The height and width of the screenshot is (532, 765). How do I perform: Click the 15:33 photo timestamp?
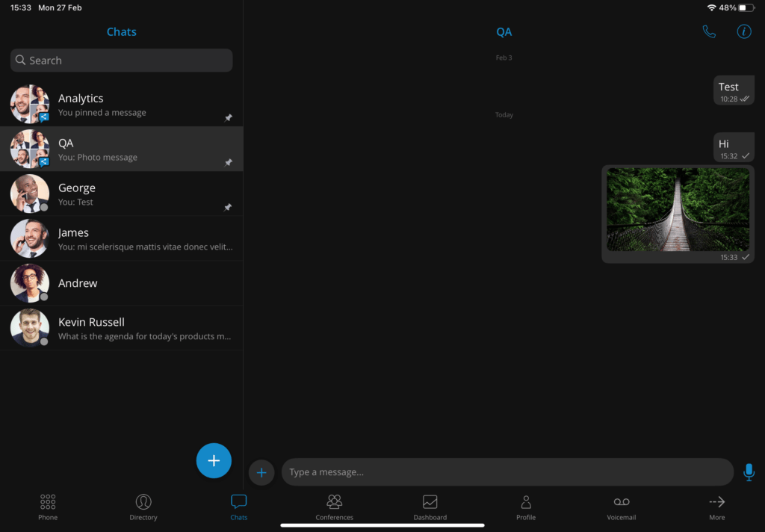(x=729, y=257)
